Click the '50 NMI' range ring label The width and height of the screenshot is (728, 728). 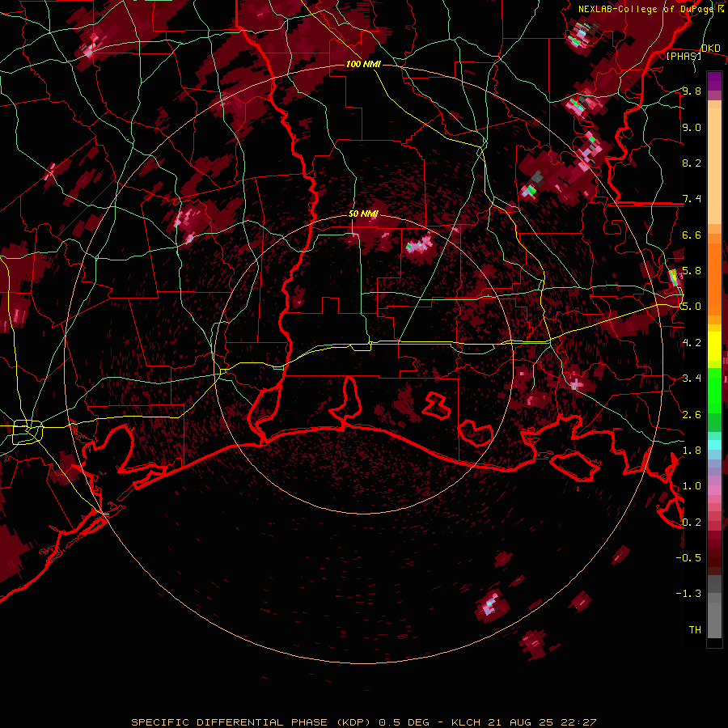[363, 214]
